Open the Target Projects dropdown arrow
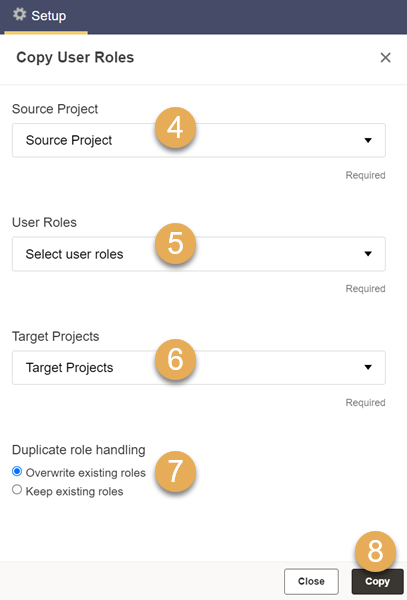 tap(368, 367)
